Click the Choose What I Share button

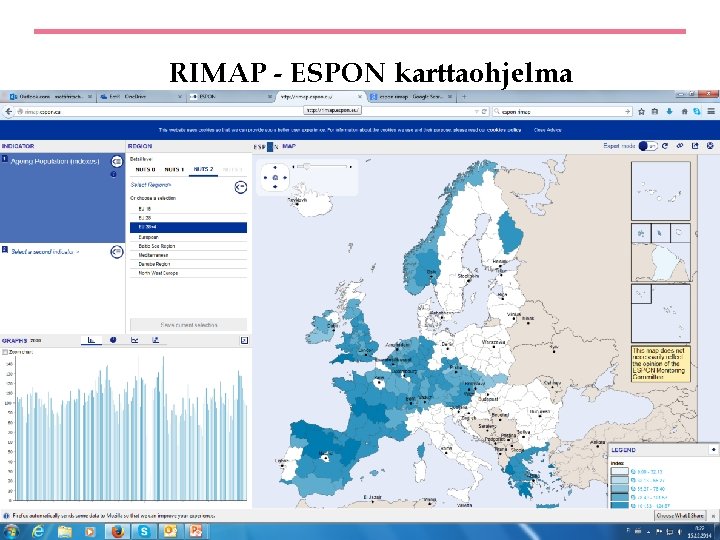coord(680,516)
